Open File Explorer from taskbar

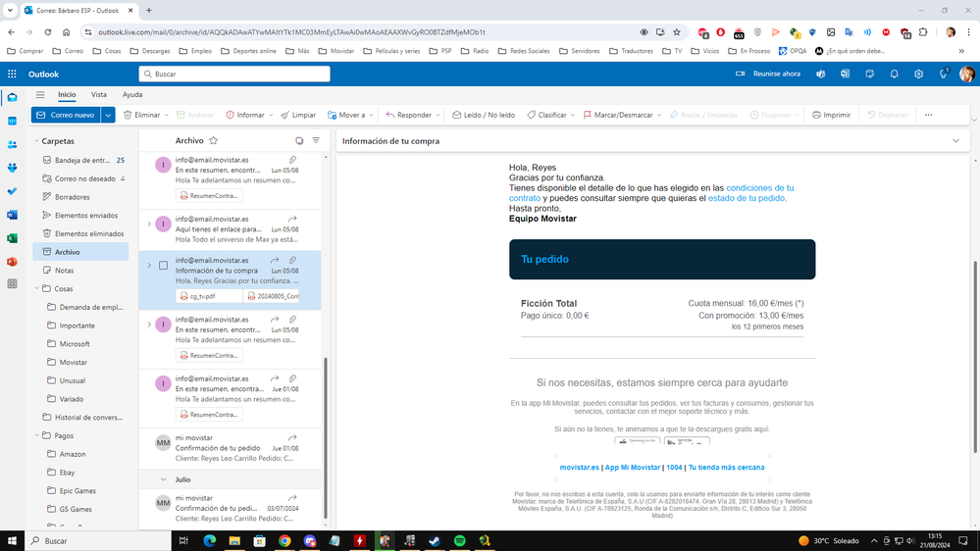(234, 541)
